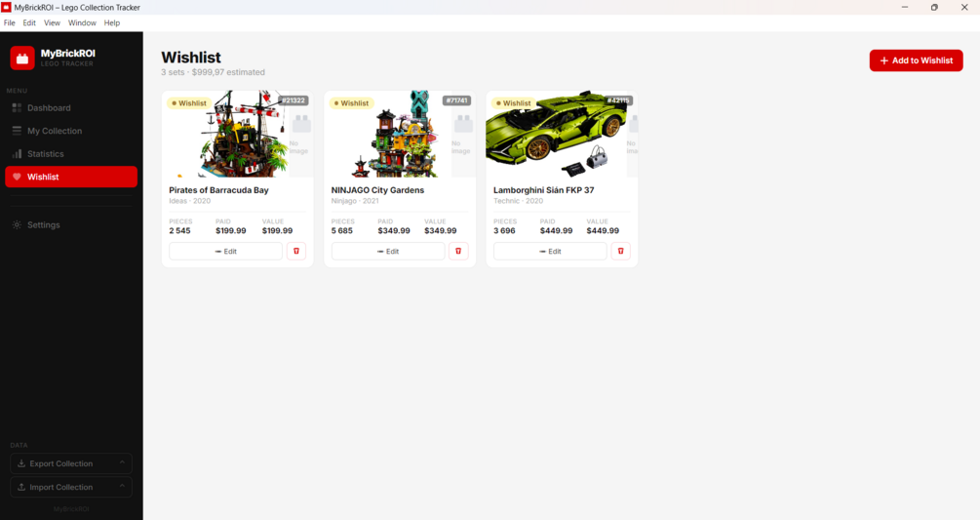This screenshot has width=980, height=520.
Task: Open the Pirates of Barracuda Bay image
Action: pos(238,134)
